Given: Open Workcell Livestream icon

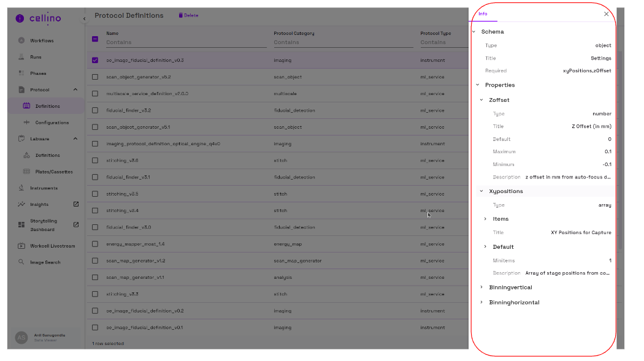Looking at the screenshot, I should coord(21,246).
